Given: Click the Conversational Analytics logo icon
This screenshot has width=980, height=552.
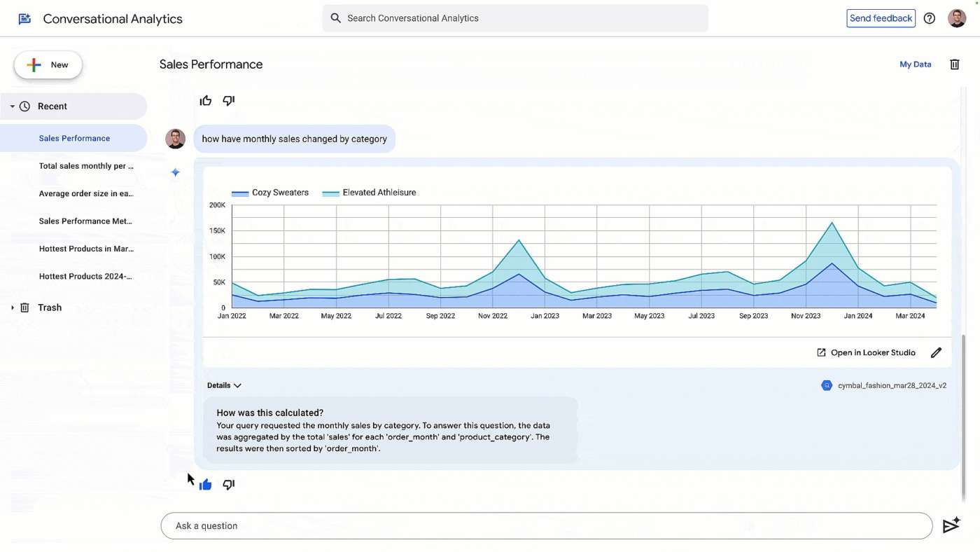Looking at the screenshot, I should [24, 19].
